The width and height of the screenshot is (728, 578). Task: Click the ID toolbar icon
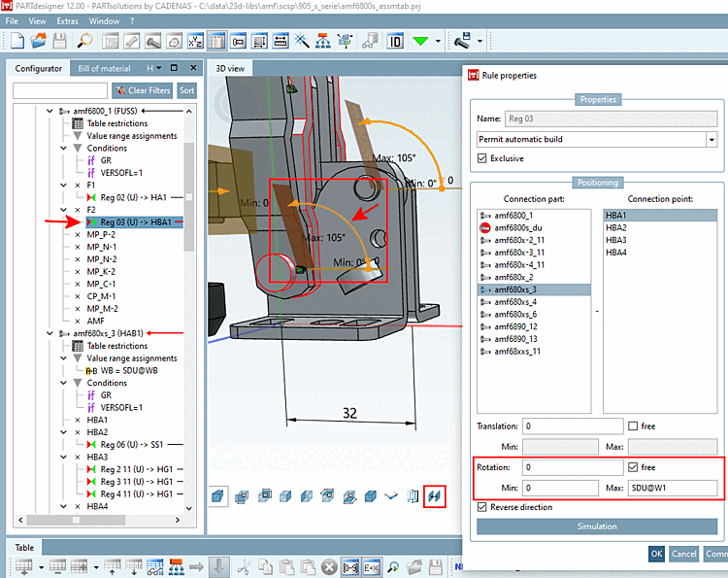click(395, 41)
